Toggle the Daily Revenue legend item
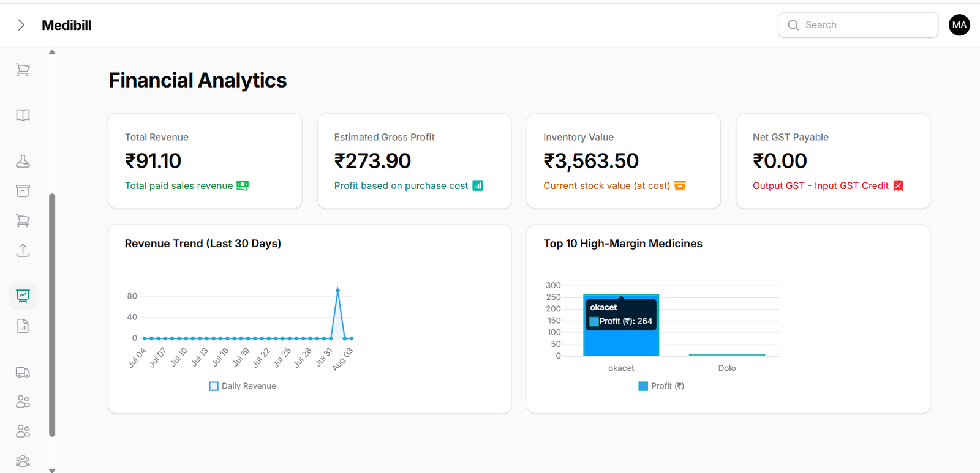This screenshot has width=980, height=473. [x=243, y=386]
